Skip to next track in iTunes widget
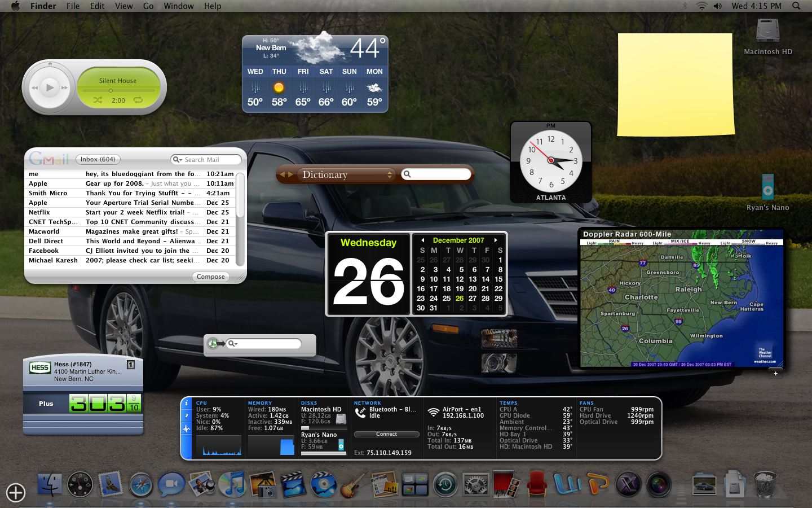 pyautogui.click(x=64, y=87)
